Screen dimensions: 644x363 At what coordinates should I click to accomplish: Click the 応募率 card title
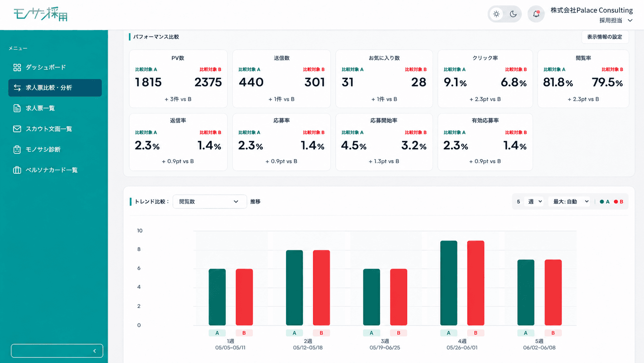pos(282,121)
